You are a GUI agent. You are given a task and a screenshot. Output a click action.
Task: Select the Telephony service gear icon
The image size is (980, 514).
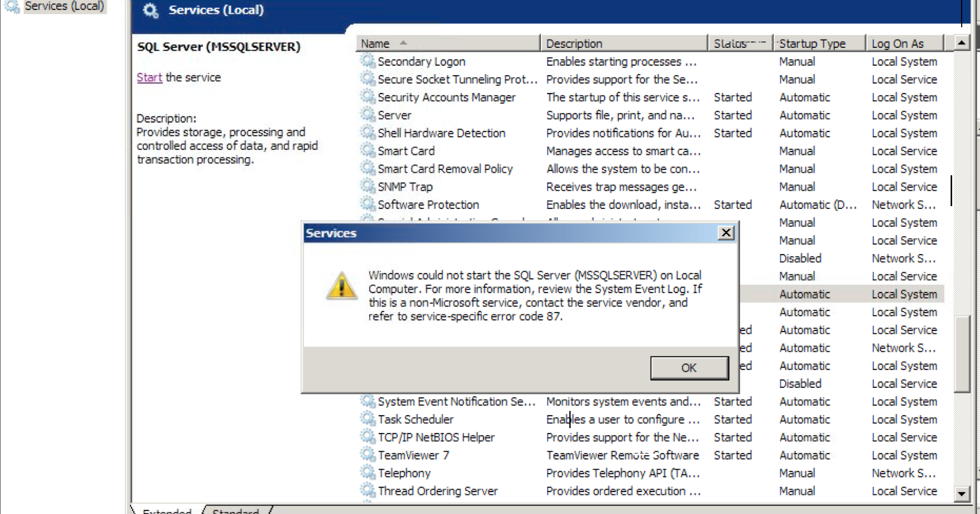368,473
